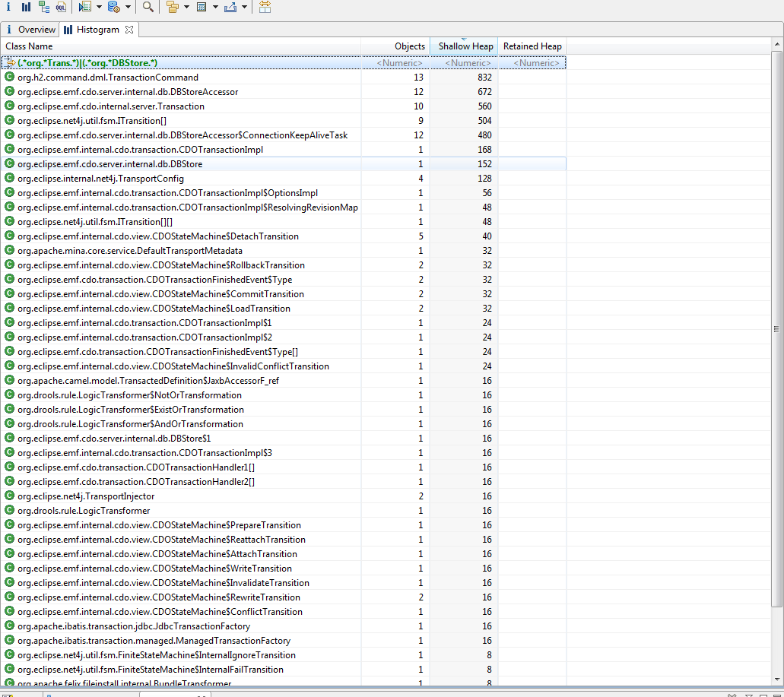The height and width of the screenshot is (697, 784).
Task: Click the thread overview icon in the toolbar
Action: pos(85,7)
